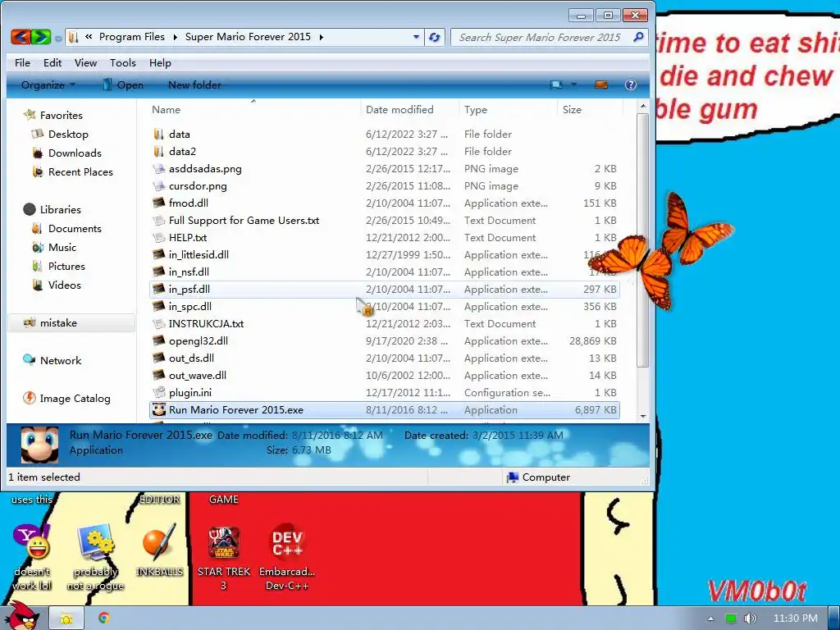Select opengl32.dll file icon
Image resolution: width=840 pixels, height=630 pixels.
158,340
